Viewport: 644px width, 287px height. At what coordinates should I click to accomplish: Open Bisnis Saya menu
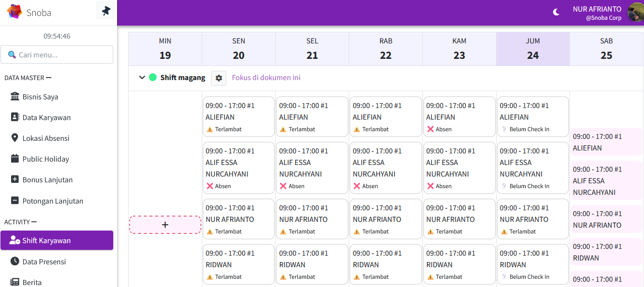coord(40,97)
